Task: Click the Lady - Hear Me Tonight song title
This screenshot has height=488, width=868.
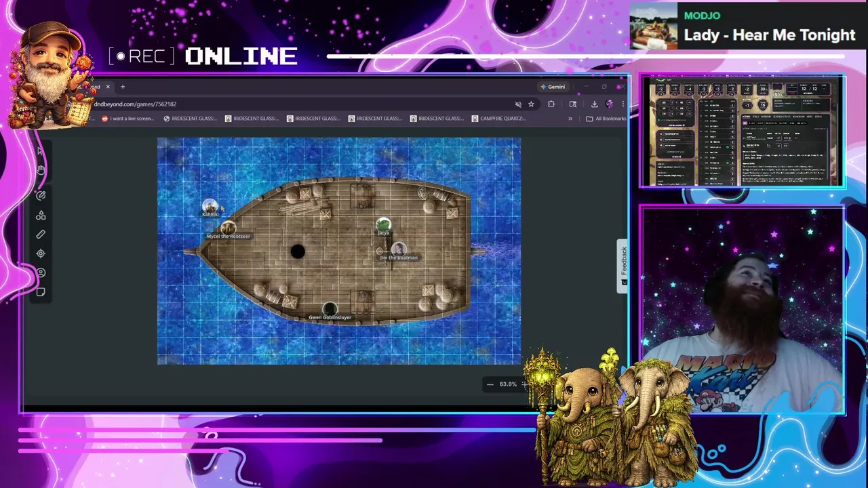Action: click(769, 35)
